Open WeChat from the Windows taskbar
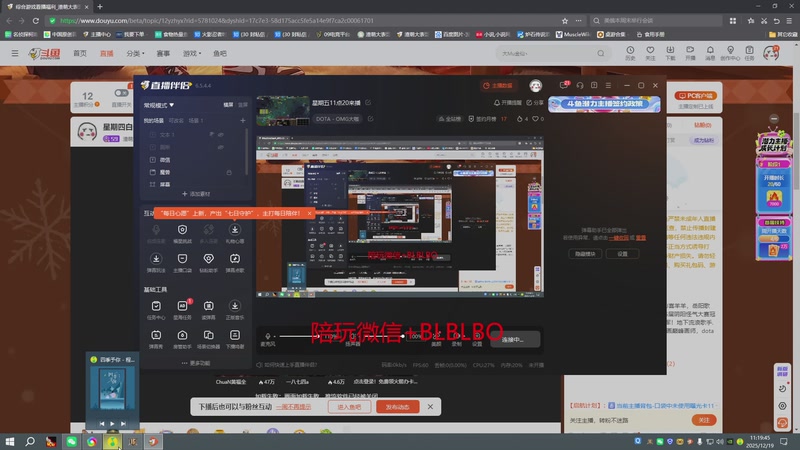The height and width of the screenshot is (450, 800). (71, 441)
